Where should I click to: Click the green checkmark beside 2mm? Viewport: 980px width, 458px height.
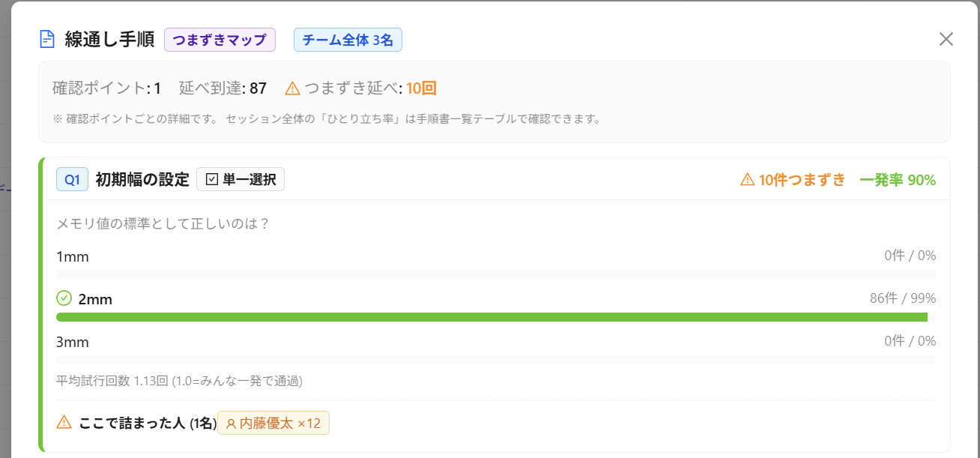click(64, 298)
